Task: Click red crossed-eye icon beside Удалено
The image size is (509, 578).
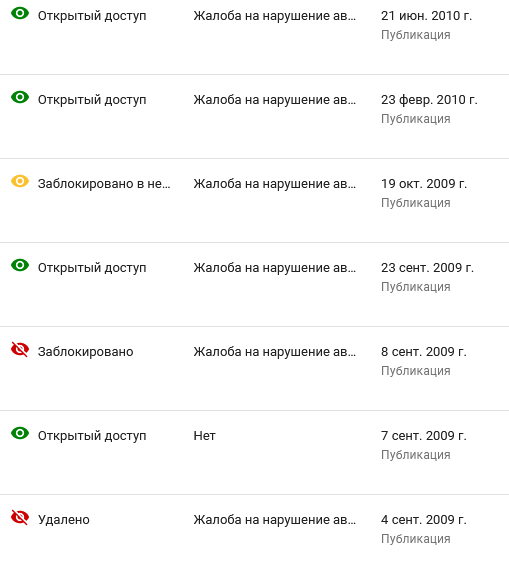Action: coord(20,518)
